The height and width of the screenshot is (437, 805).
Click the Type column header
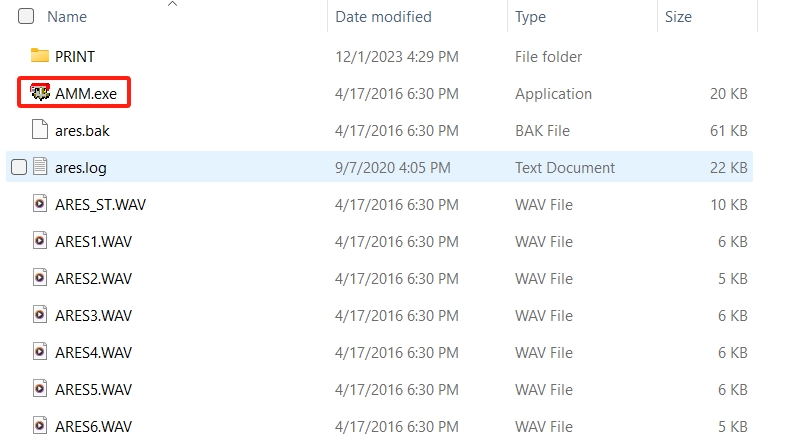point(530,17)
